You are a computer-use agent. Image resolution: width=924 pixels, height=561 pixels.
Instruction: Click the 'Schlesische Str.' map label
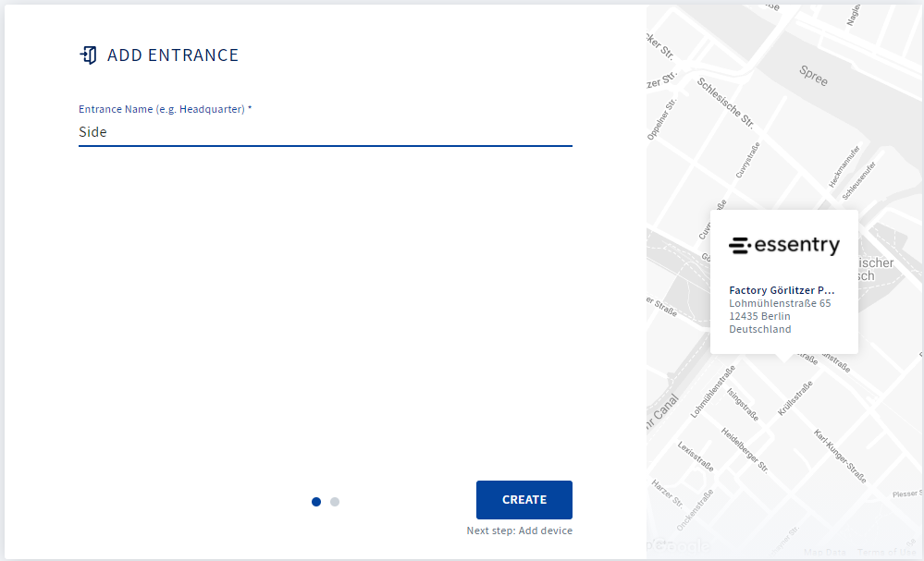[x=725, y=103]
